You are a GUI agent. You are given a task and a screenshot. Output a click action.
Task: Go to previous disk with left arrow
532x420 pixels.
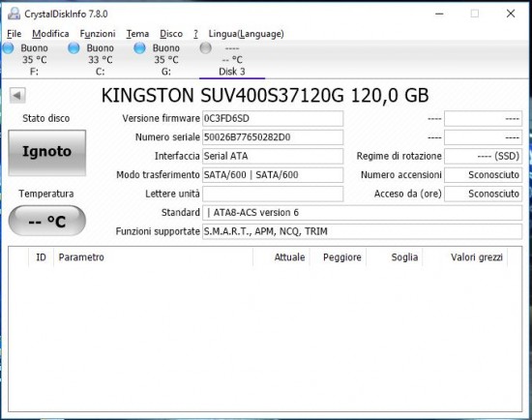(17, 95)
